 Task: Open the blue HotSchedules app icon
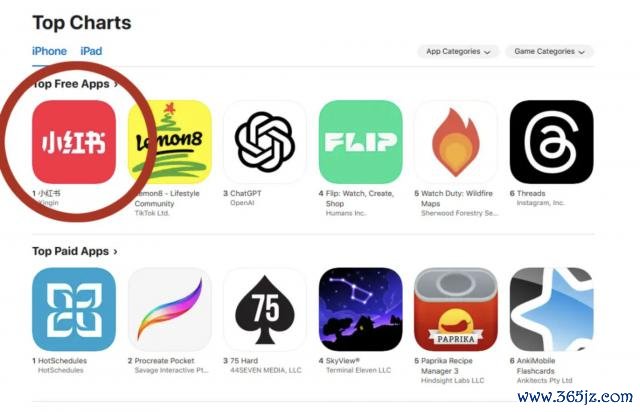(74, 310)
